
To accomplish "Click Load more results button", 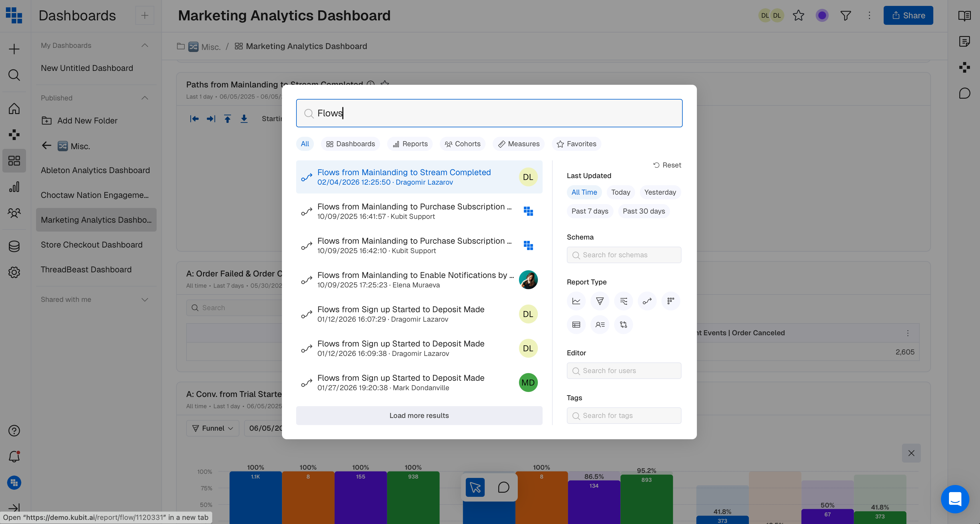I will [419, 416].
